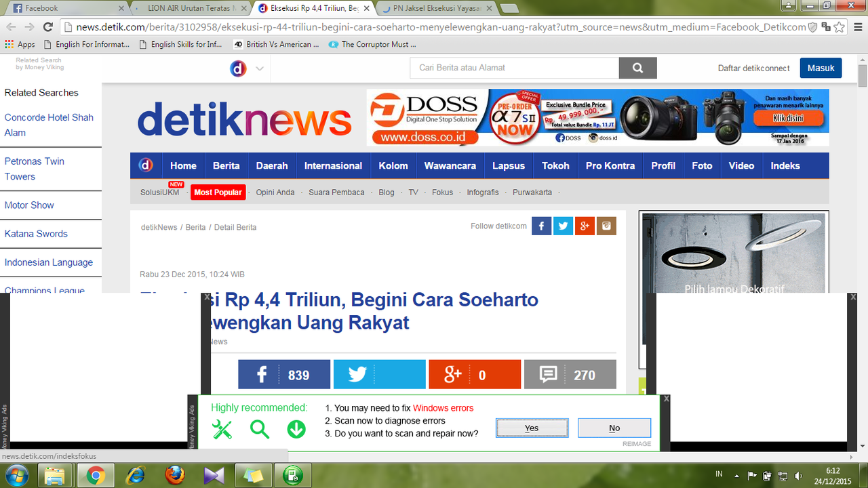The width and height of the screenshot is (868, 488).
Task: Open the Daftar detikconnect link
Action: pyautogui.click(x=754, y=68)
